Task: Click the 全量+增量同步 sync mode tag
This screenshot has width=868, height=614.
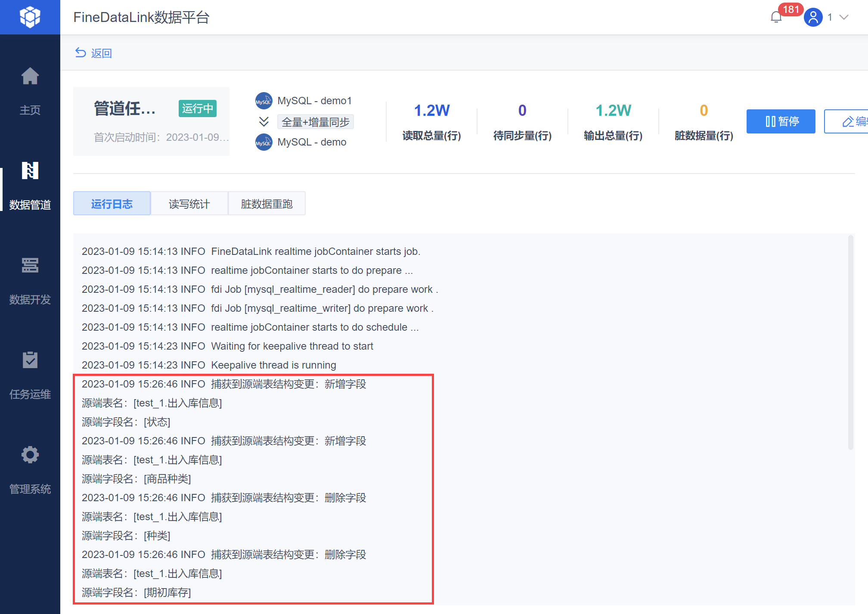Action: (315, 122)
